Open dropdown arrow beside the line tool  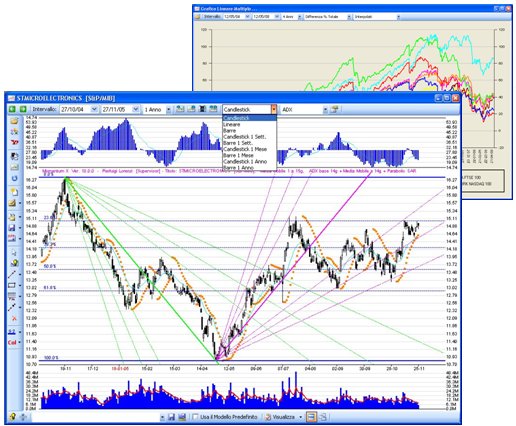coord(20,275)
